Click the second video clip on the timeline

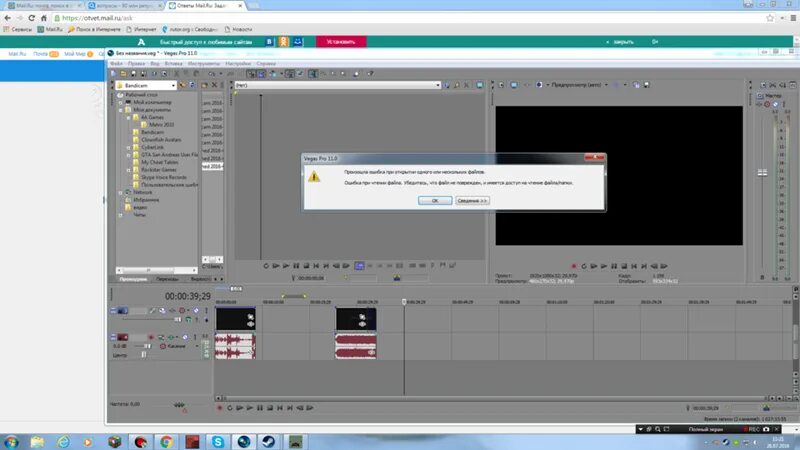coord(356,319)
